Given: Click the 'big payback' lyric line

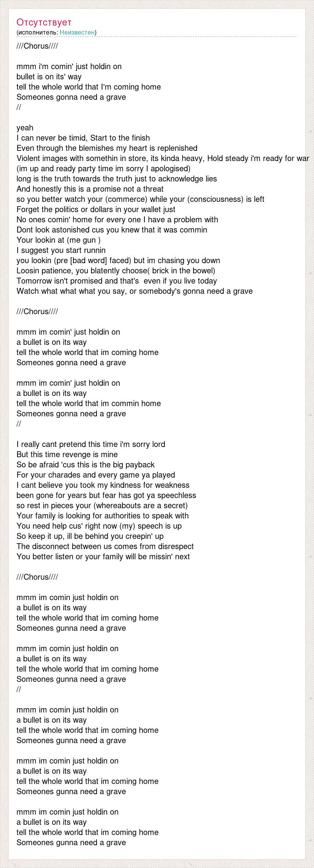Looking at the screenshot, I should click(86, 465).
